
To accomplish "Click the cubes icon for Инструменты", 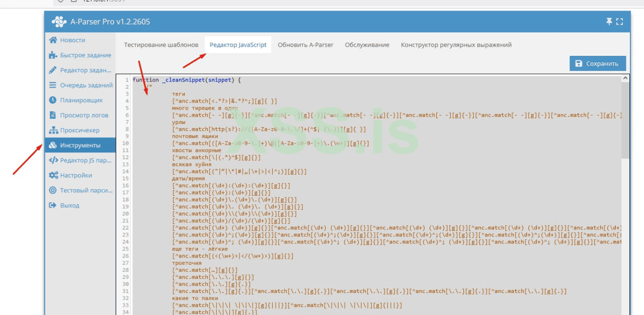I will pos(53,145).
